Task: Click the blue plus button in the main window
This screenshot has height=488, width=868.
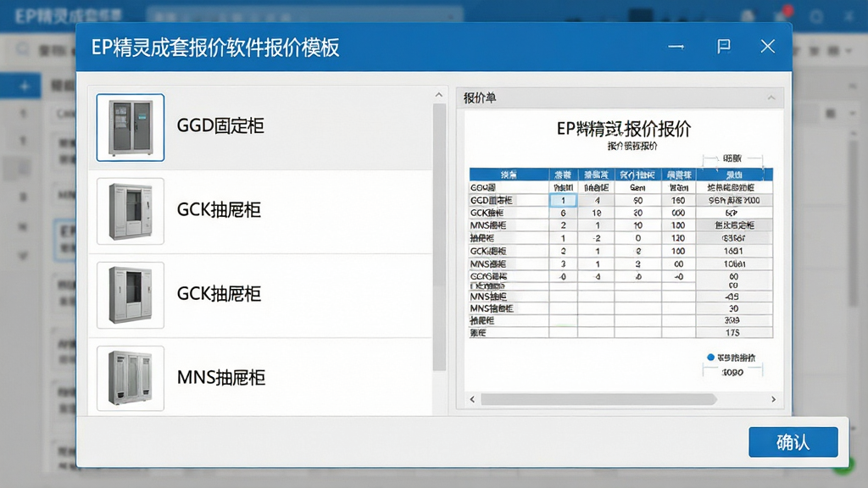Action: [25, 86]
